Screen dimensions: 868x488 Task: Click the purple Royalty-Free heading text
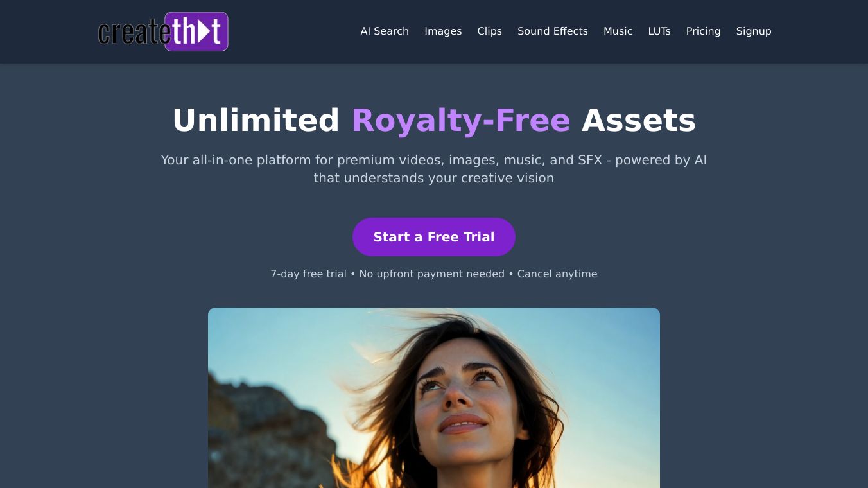point(460,120)
